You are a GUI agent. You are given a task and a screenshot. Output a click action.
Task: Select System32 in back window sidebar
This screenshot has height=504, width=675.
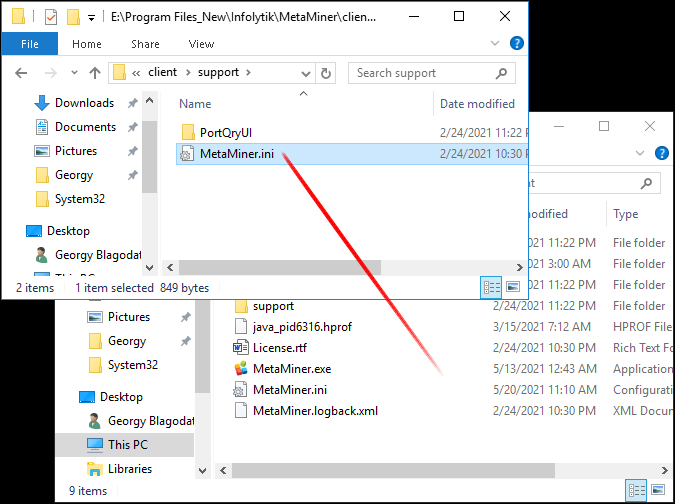coord(124,365)
